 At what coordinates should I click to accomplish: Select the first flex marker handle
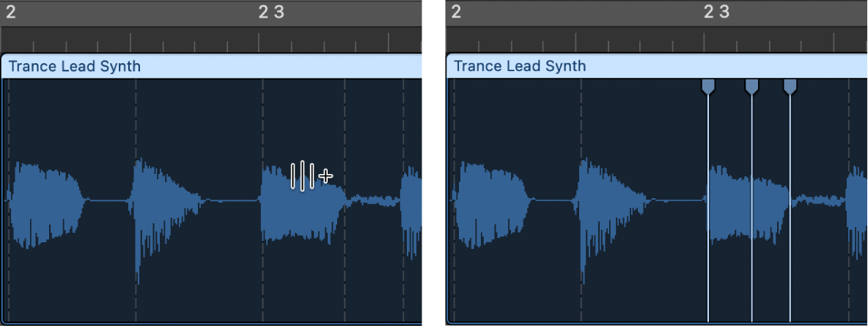tap(707, 87)
